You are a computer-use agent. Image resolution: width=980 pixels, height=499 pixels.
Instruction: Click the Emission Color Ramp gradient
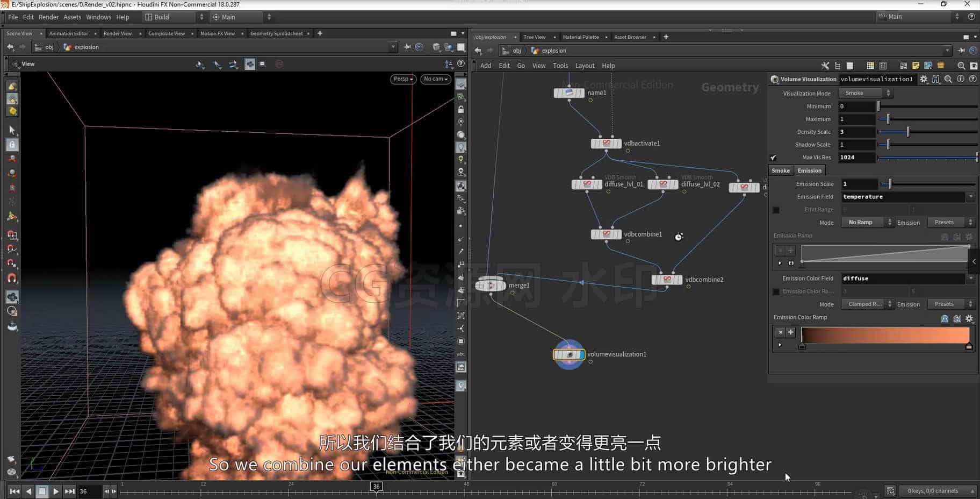point(885,335)
